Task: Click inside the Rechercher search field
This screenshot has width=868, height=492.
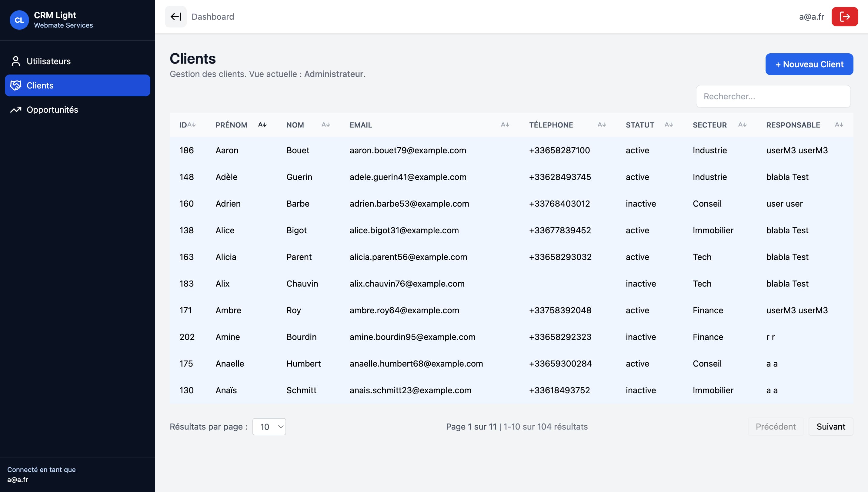Action: point(773,96)
